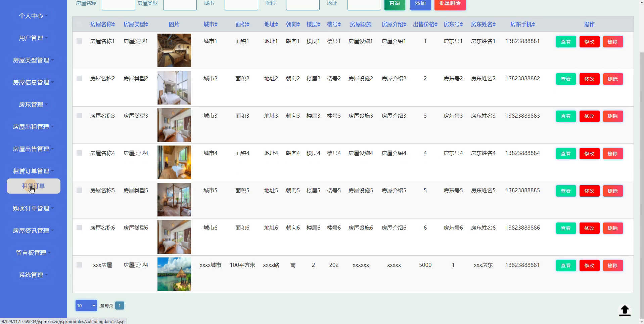Delete 房屋名称6 with the 删除 button
The height and width of the screenshot is (324, 644).
[613, 228]
